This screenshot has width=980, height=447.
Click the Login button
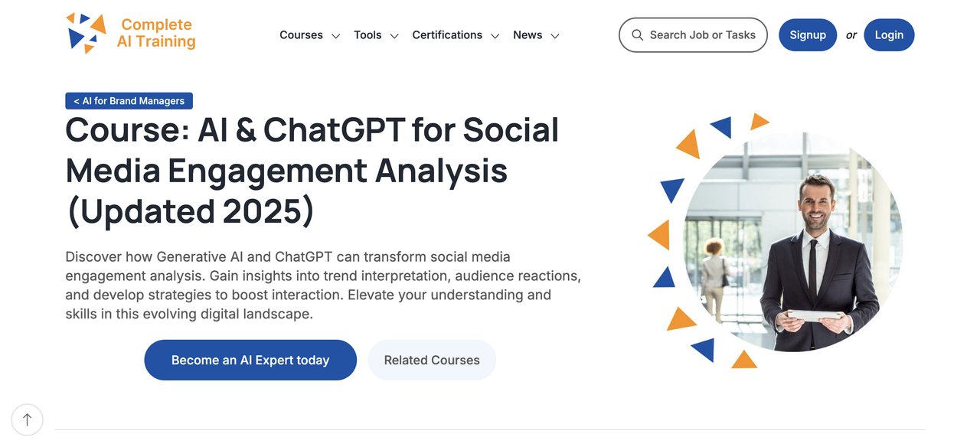coord(889,35)
